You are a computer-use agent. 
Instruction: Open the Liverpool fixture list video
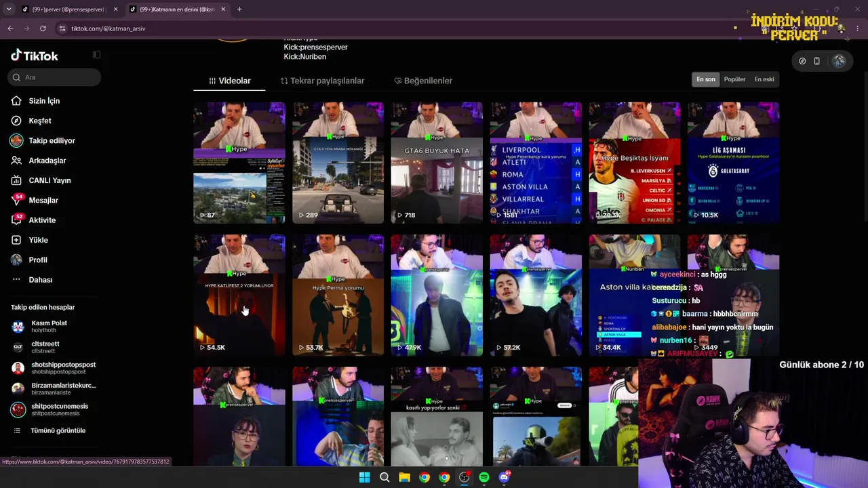536,163
